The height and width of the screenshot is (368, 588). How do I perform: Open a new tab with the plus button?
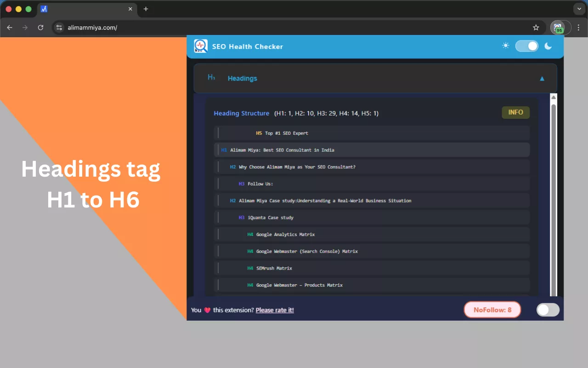[x=146, y=9]
